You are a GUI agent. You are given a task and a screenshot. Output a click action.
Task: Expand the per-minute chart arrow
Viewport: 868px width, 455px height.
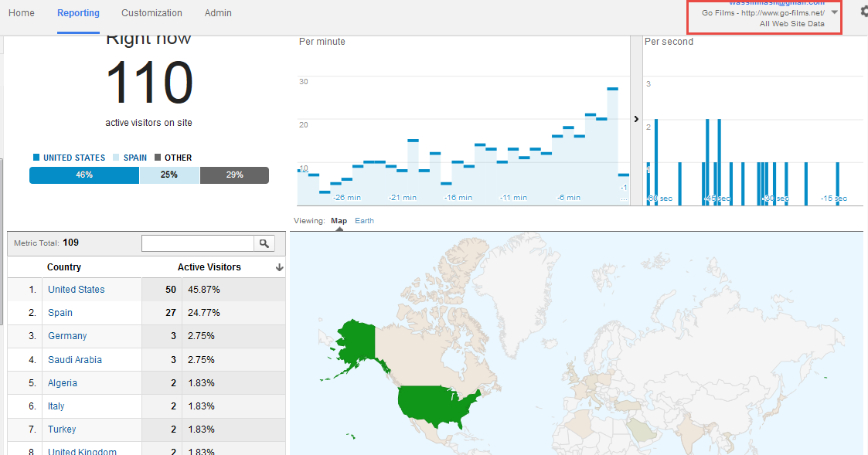click(x=636, y=119)
